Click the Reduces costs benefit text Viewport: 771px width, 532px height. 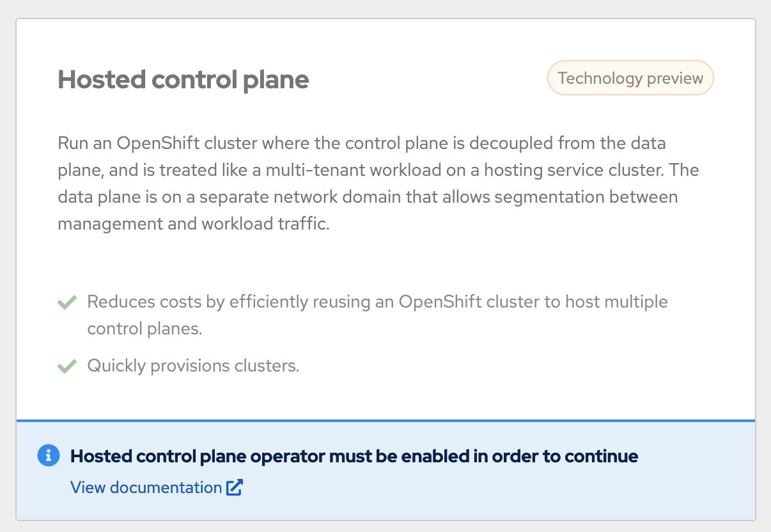point(377,302)
